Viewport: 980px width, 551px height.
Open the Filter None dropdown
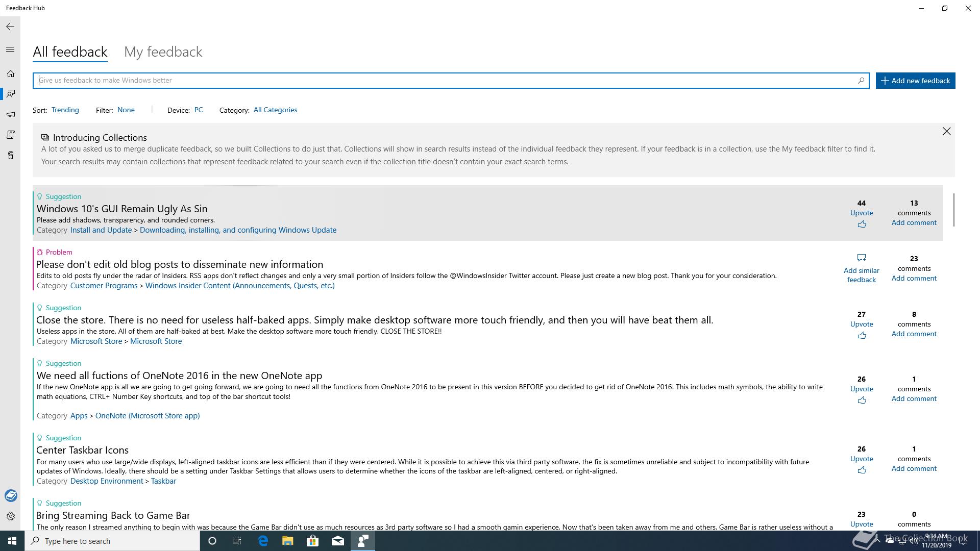click(x=126, y=110)
